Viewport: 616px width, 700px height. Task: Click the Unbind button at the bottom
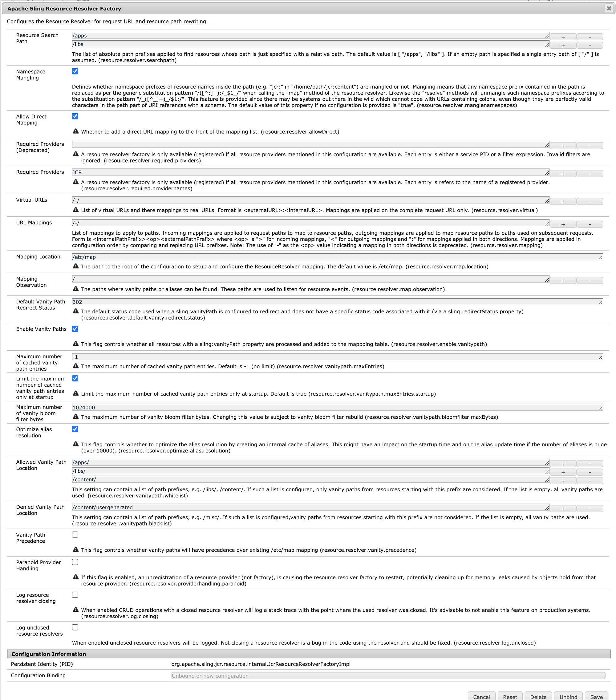click(569, 695)
